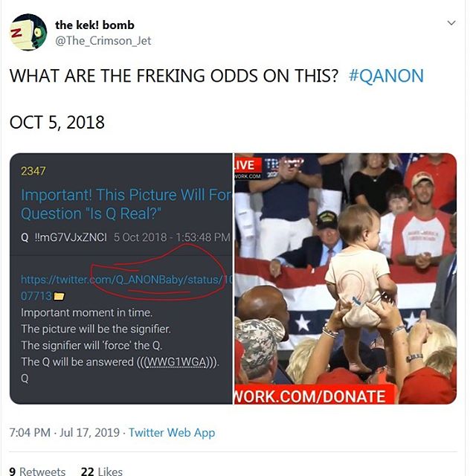The image size is (476, 476).
Task: Click post number 2347 in screenshot
Action: [33, 171]
